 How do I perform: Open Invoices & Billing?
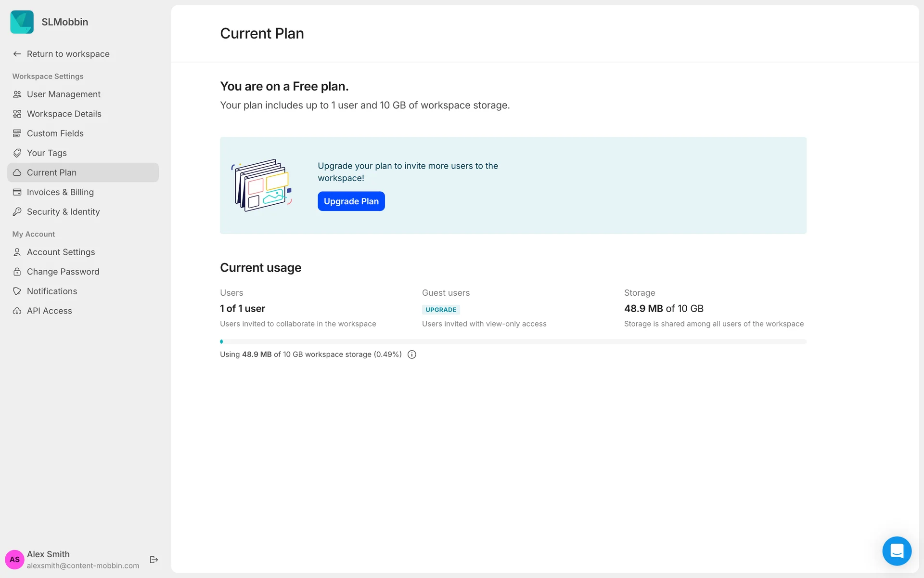(60, 192)
